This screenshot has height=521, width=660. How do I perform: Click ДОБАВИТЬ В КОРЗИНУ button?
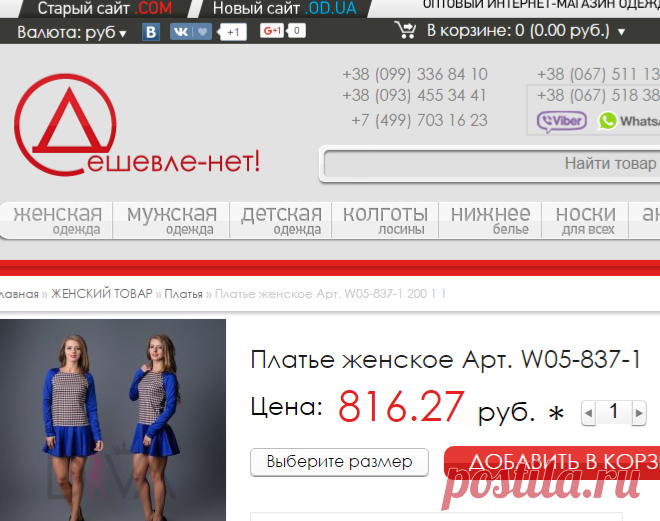click(552, 463)
